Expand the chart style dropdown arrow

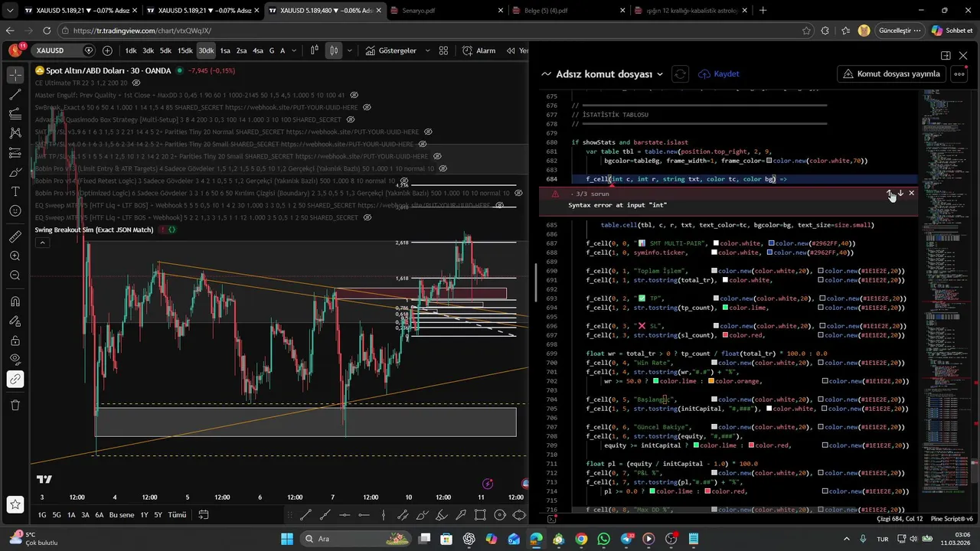pyautogui.click(x=350, y=51)
